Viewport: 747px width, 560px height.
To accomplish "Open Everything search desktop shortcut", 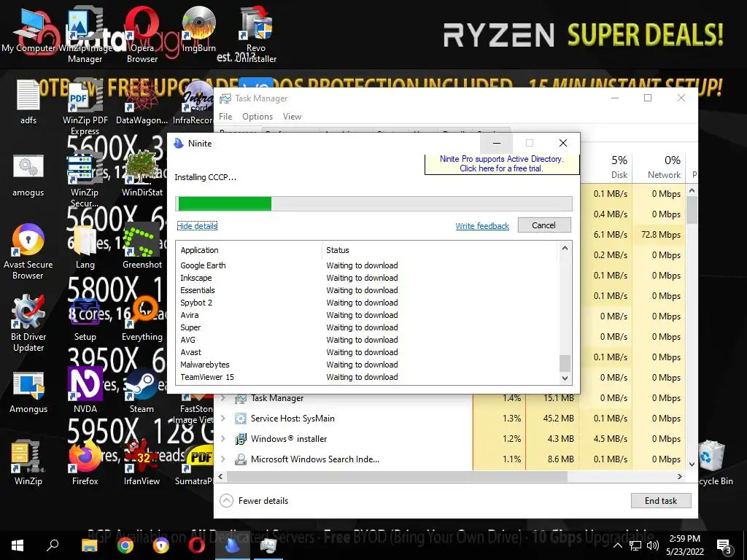I will pos(142,319).
